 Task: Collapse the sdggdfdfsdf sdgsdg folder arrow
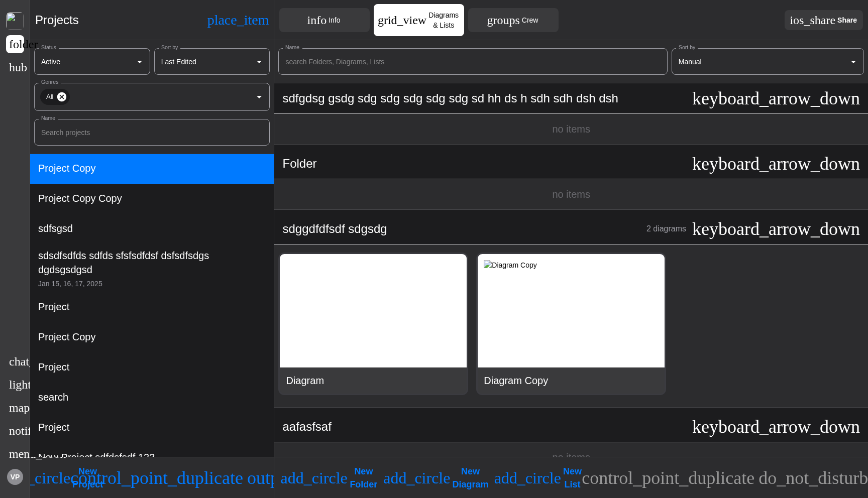point(776,229)
